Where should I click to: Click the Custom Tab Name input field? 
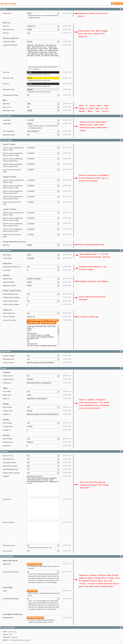43,317
